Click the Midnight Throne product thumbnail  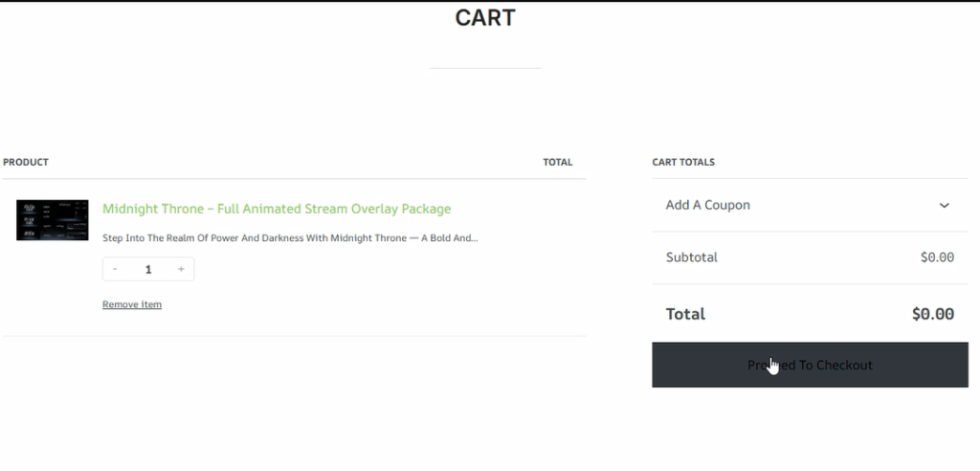pyautogui.click(x=53, y=220)
